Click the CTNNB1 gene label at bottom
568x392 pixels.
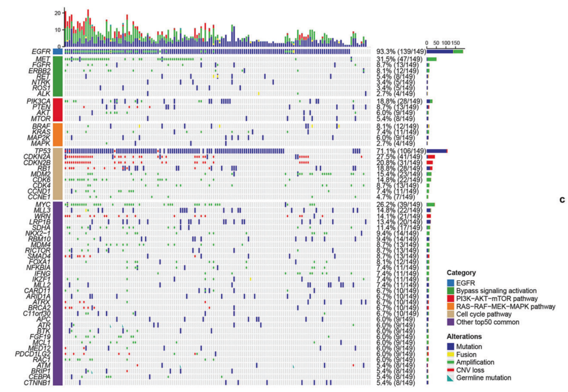pos(39,383)
